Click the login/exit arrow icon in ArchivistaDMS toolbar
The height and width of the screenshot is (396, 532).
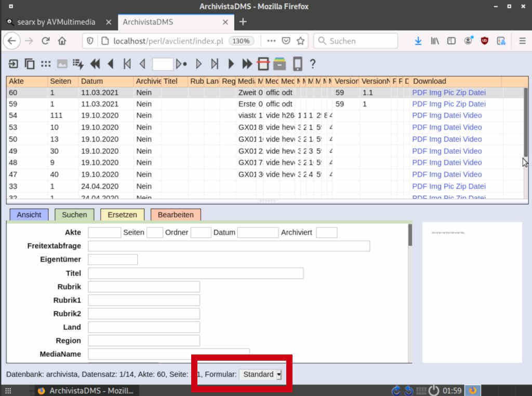click(13, 64)
